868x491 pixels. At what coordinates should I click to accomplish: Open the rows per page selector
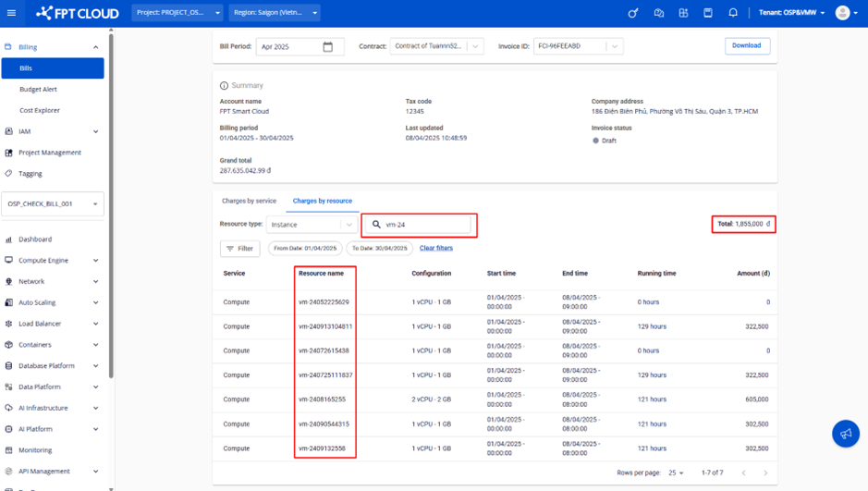click(x=676, y=473)
